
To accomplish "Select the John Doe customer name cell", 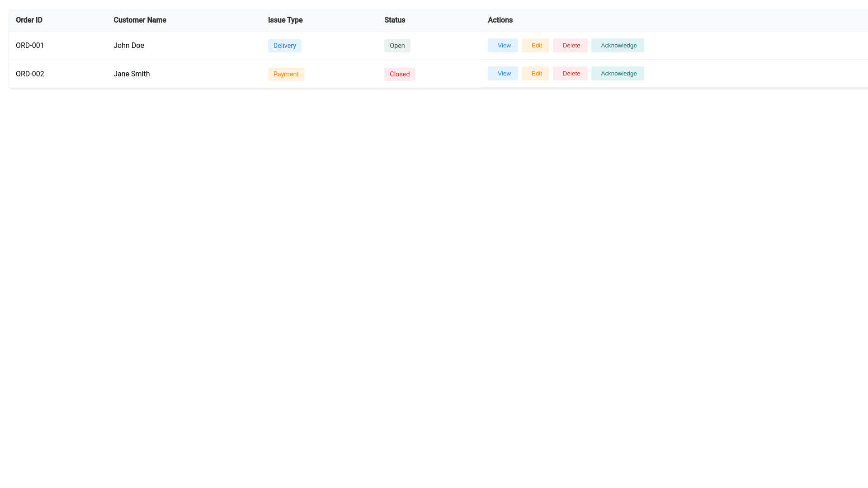I will (129, 45).
